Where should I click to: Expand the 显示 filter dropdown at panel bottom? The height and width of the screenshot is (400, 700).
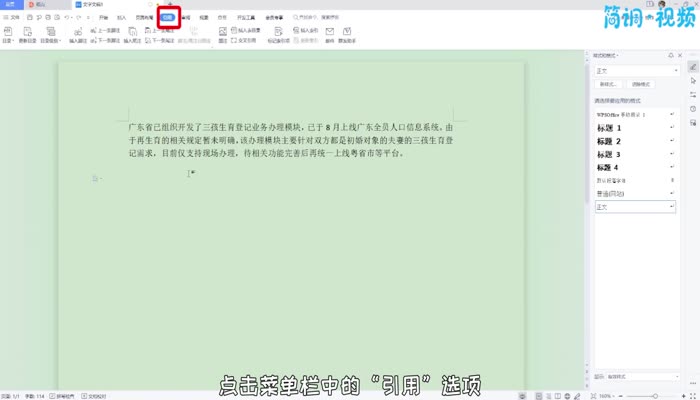pos(643,377)
